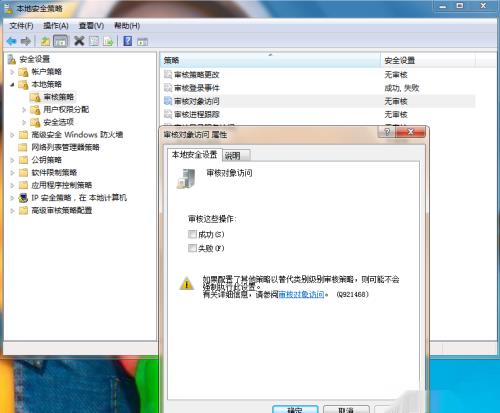This screenshot has width=500, height=413.
Task: Expand the 帐户策略 tree node
Action: point(12,72)
